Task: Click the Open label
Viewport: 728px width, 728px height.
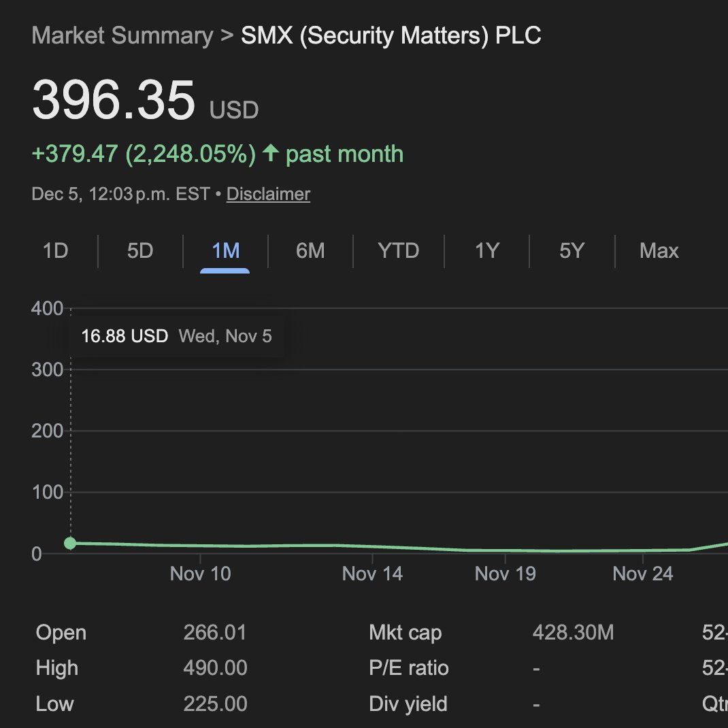Action: coord(61,633)
